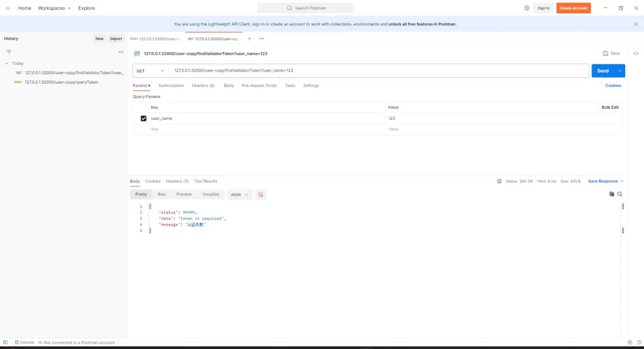The image size is (644, 349).
Task: Open the Test Results tab
Action: pyautogui.click(x=206, y=181)
